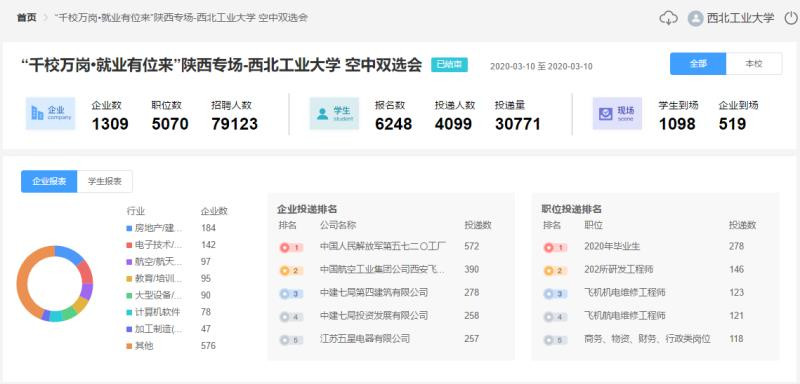The height and width of the screenshot is (384, 800).
Task: Click company 中国航空工业集团公司西安飞…
Action: (382, 269)
